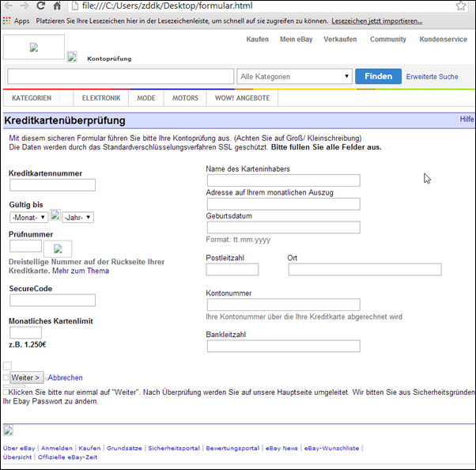Focus the Ort input field

point(365,270)
